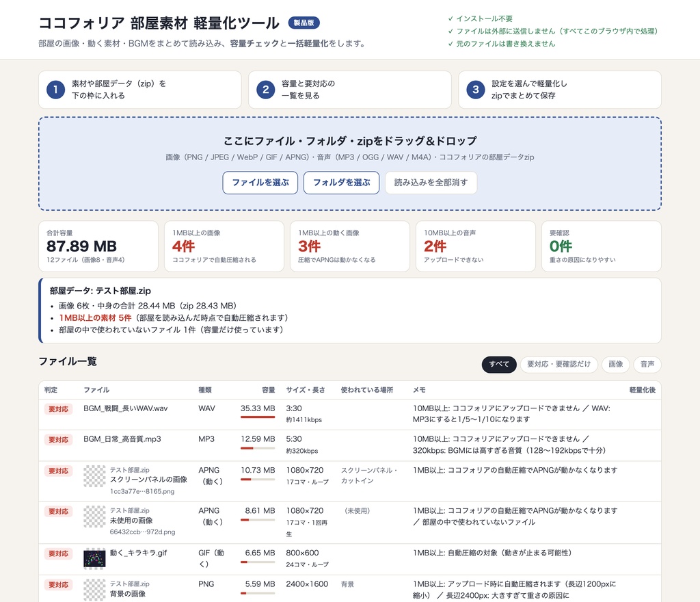This screenshot has width=700, height=602.
Task: Click the サイズ・長さ column header
Action: pos(306,390)
